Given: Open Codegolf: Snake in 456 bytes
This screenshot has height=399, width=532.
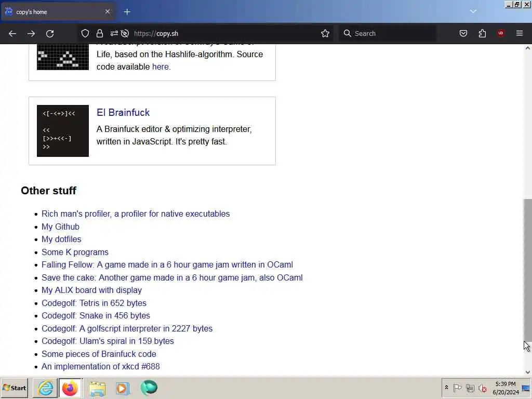Looking at the screenshot, I should [x=96, y=315].
